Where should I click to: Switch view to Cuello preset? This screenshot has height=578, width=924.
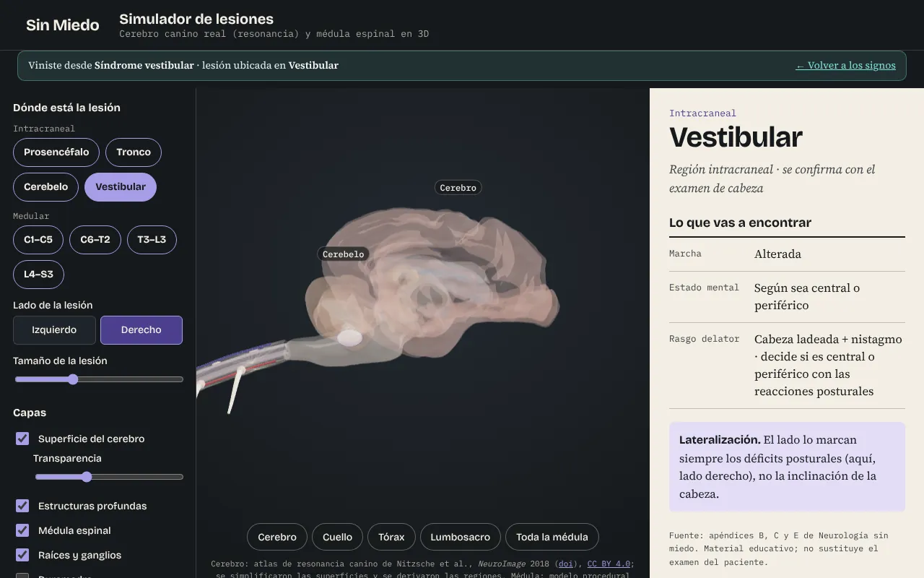338,538
